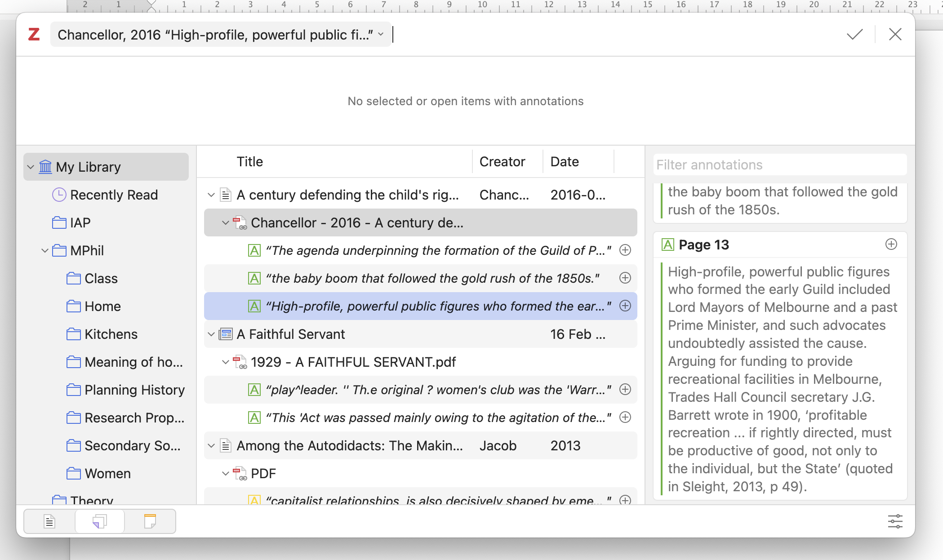
Task: Collapse the 1929 - A FAITHFUL SERVANT.pdf attachment
Action: [x=225, y=362]
